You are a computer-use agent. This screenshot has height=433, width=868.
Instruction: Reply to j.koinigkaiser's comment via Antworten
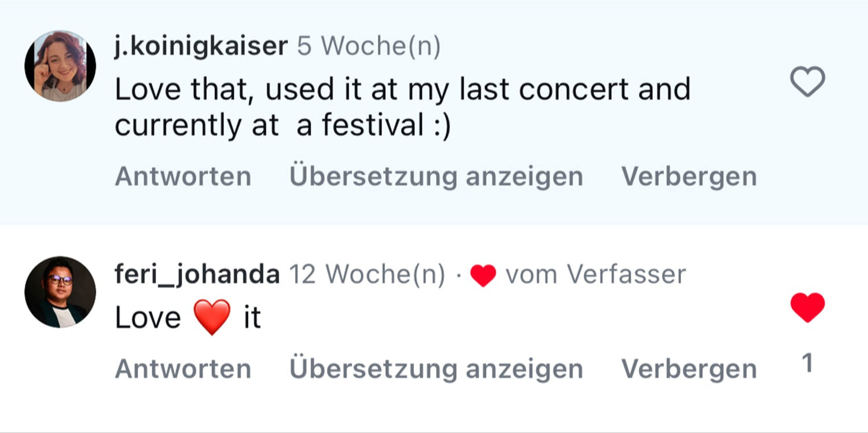[x=183, y=177]
